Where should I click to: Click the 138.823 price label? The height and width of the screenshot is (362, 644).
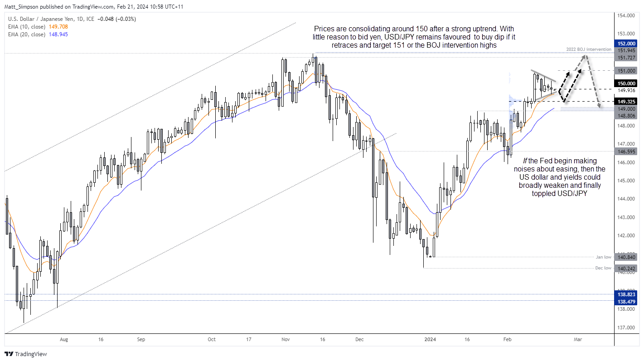(626, 294)
